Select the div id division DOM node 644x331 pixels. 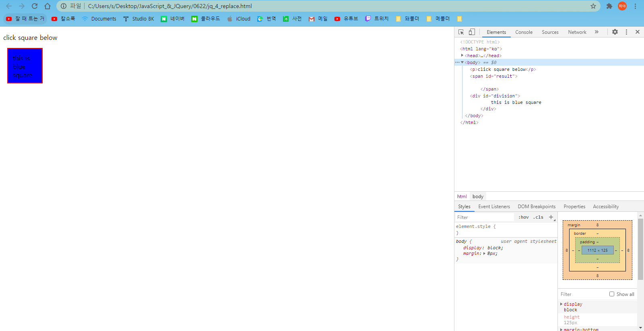click(495, 96)
